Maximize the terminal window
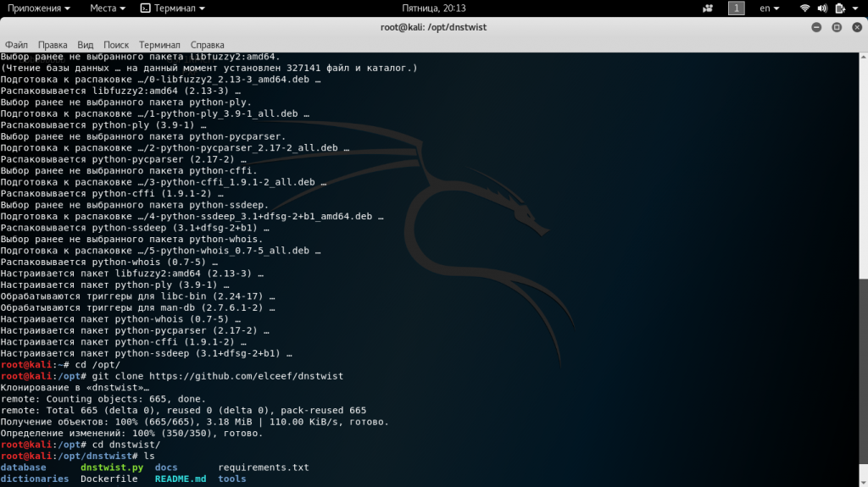The image size is (868, 487). pos(836,27)
